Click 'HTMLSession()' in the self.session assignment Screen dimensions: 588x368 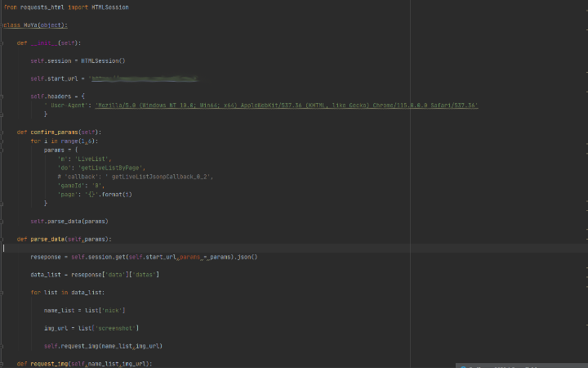click(103, 61)
